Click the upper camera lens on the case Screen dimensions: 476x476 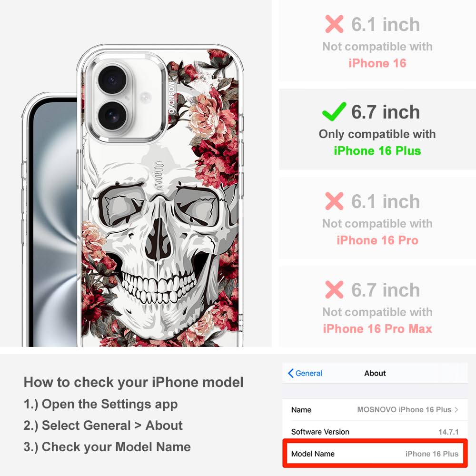(x=112, y=79)
